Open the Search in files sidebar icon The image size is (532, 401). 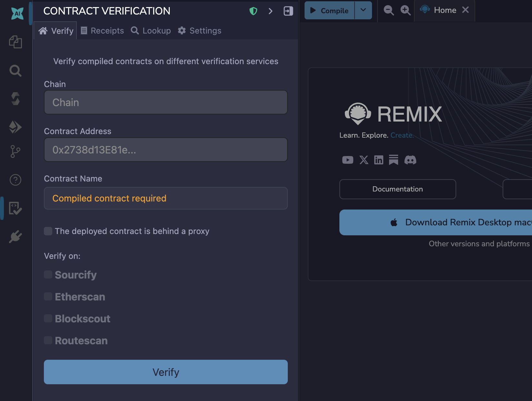pos(15,71)
